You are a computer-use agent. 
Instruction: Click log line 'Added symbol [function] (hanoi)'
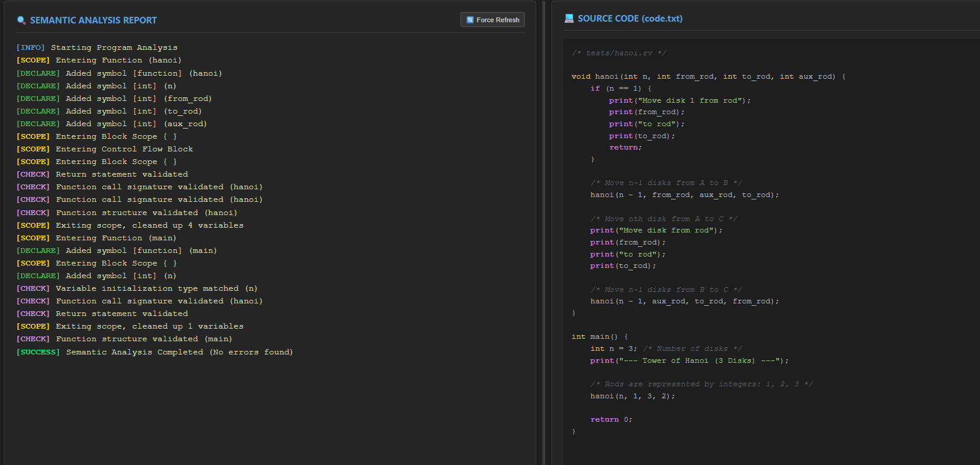coord(119,73)
